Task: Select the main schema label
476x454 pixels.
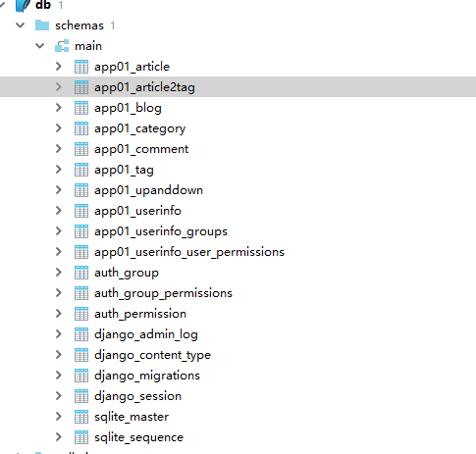Action: (x=88, y=46)
